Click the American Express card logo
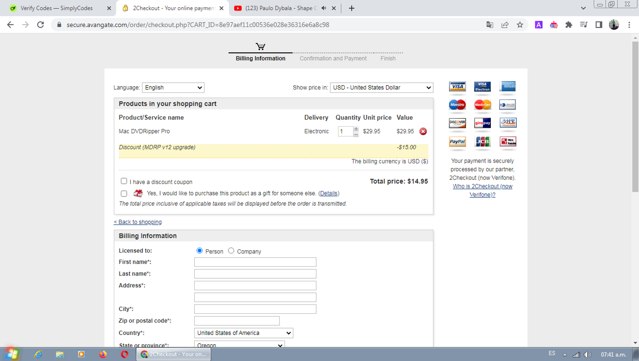The height and width of the screenshot is (361, 639). click(x=508, y=86)
